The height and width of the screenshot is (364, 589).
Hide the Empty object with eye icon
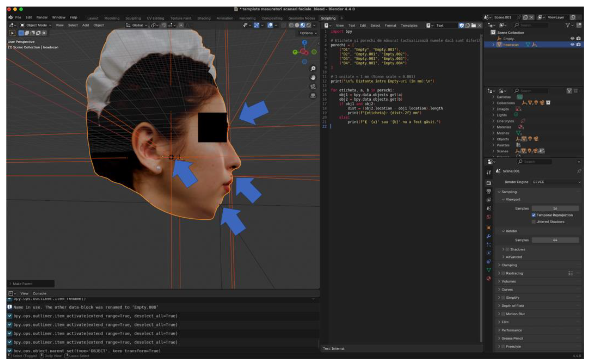572,39
